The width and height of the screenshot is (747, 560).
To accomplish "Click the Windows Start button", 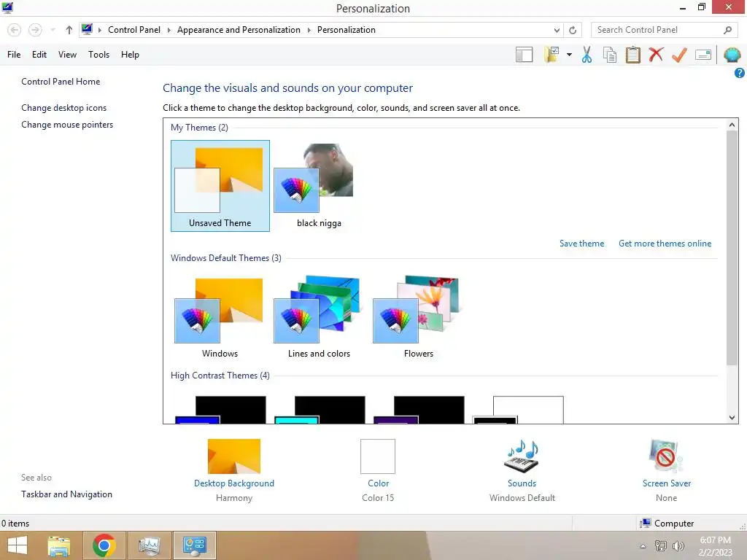I will (x=18, y=545).
